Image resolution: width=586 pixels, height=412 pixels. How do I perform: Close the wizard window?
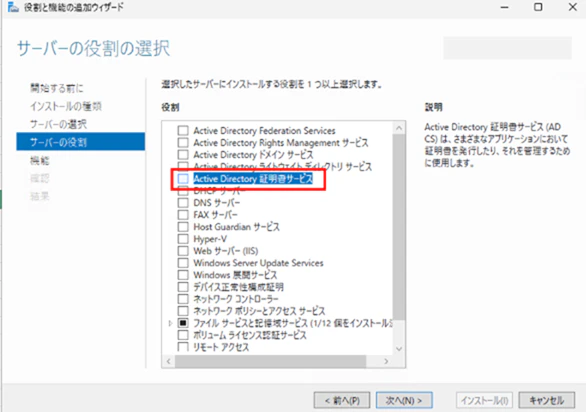tap(573, 7)
